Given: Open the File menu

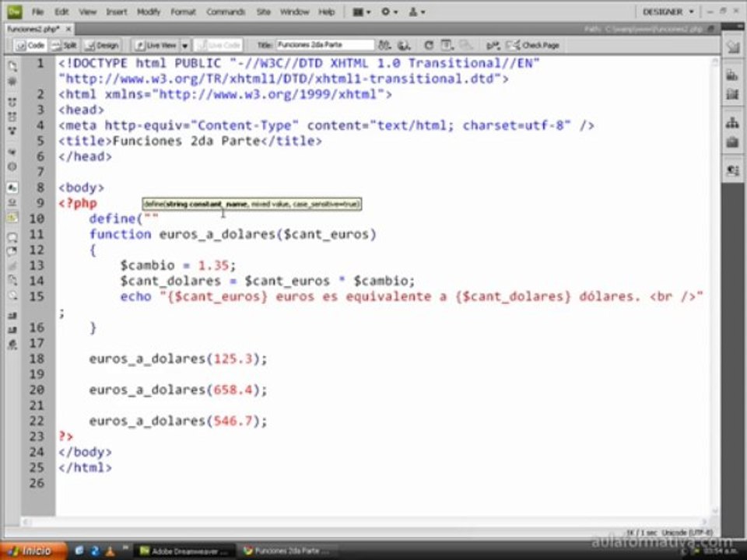Looking at the screenshot, I should point(37,12).
